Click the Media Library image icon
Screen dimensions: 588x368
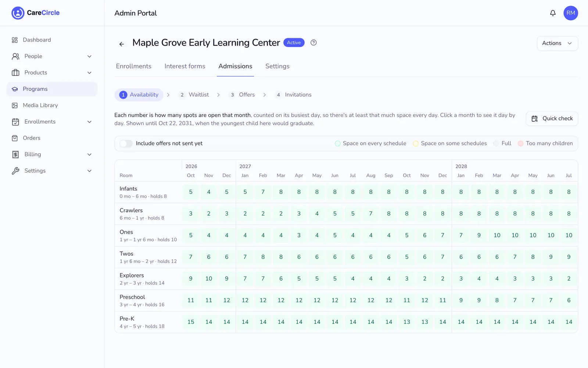point(15,105)
